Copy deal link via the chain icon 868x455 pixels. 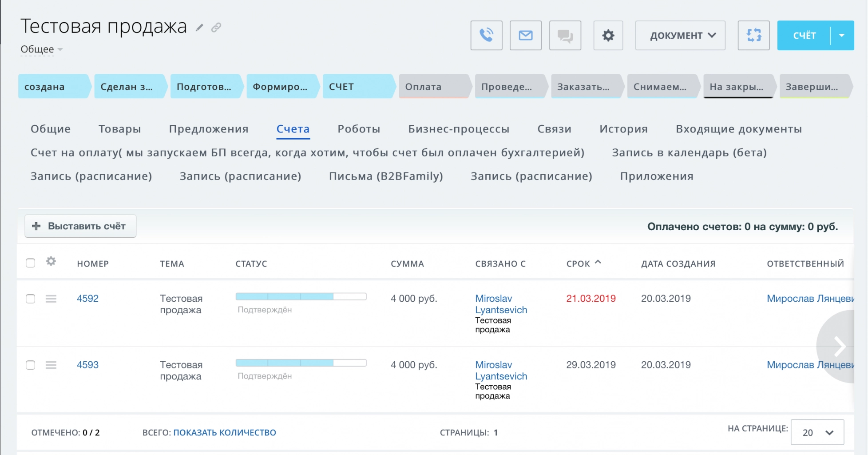pos(216,27)
